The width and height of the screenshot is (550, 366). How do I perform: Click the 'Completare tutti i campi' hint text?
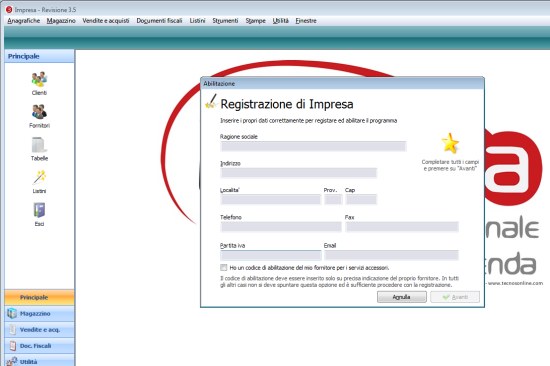450,165
